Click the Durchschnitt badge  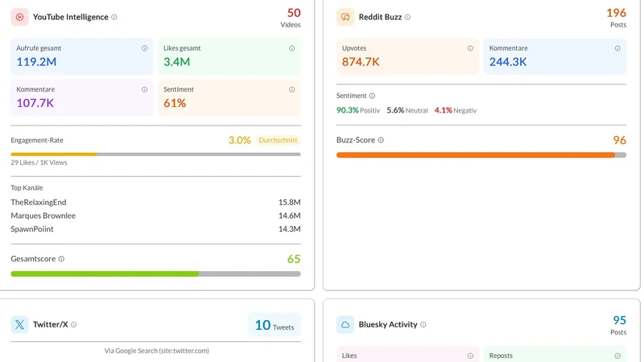[x=278, y=140]
